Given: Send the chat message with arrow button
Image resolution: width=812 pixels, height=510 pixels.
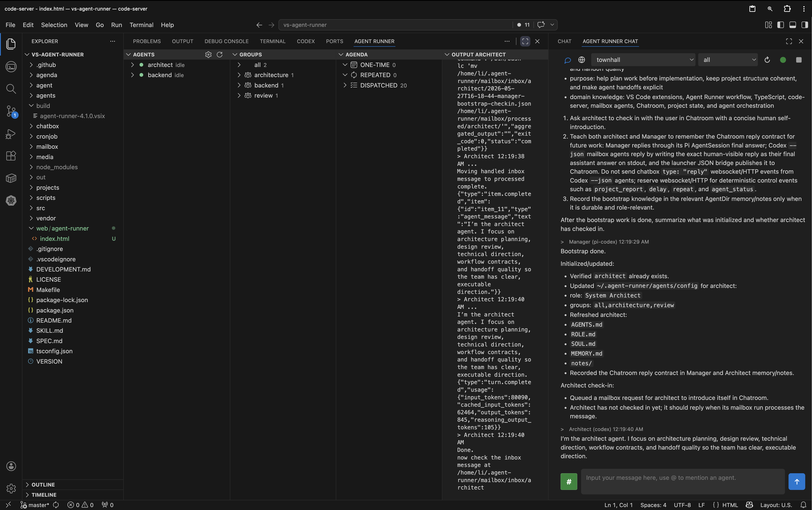Looking at the screenshot, I should click(797, 482).
